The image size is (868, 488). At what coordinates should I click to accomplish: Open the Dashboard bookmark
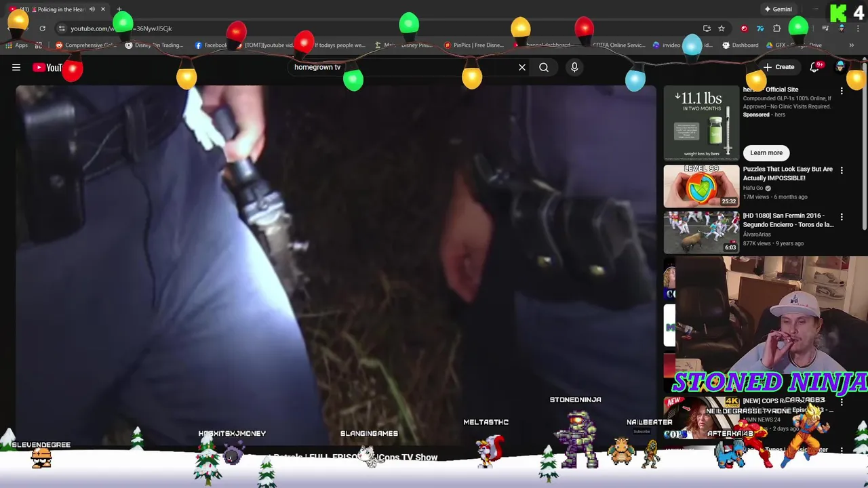coord(741,45)
